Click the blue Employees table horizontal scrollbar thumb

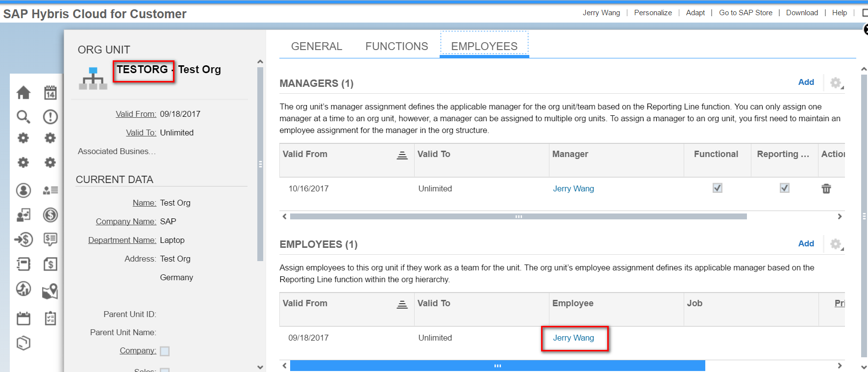[x=497, y=366]
